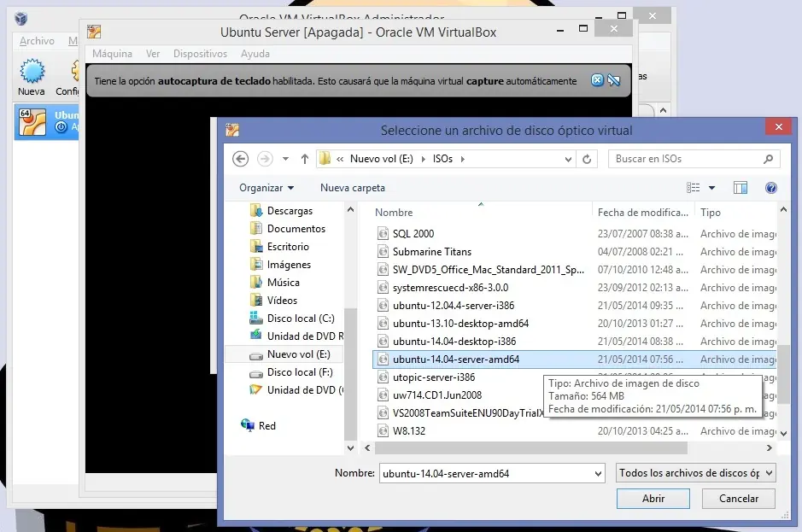
Task: Go back with the left arrow button
Action: pyautogui.click(x=240, y=159)
